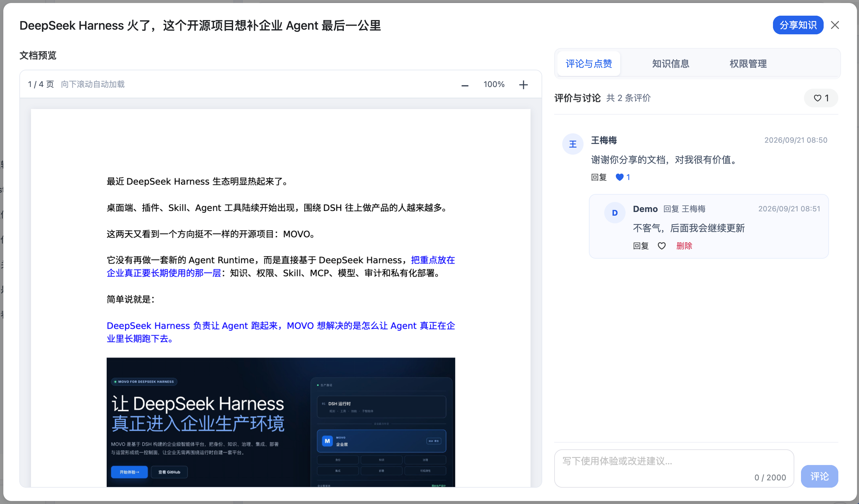Click the 1 / 4 页 page indicator

pos(41,85)
